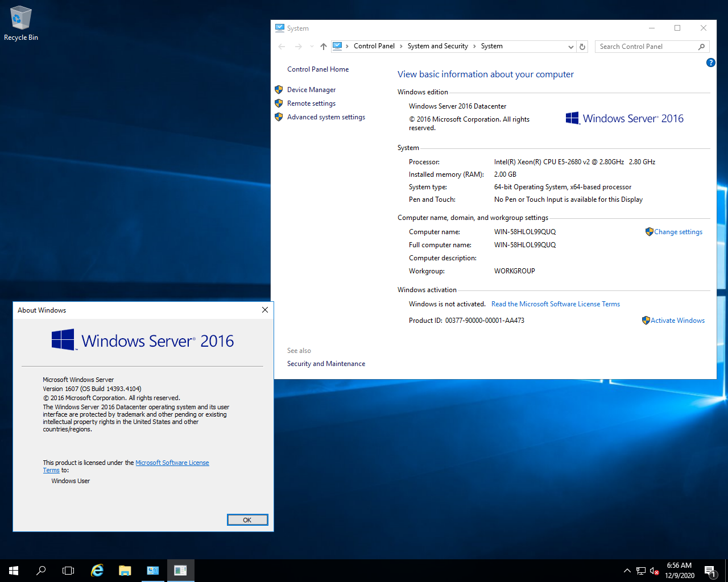
Task: Click the muted volume icon in tray
Action: coord(655,571)
